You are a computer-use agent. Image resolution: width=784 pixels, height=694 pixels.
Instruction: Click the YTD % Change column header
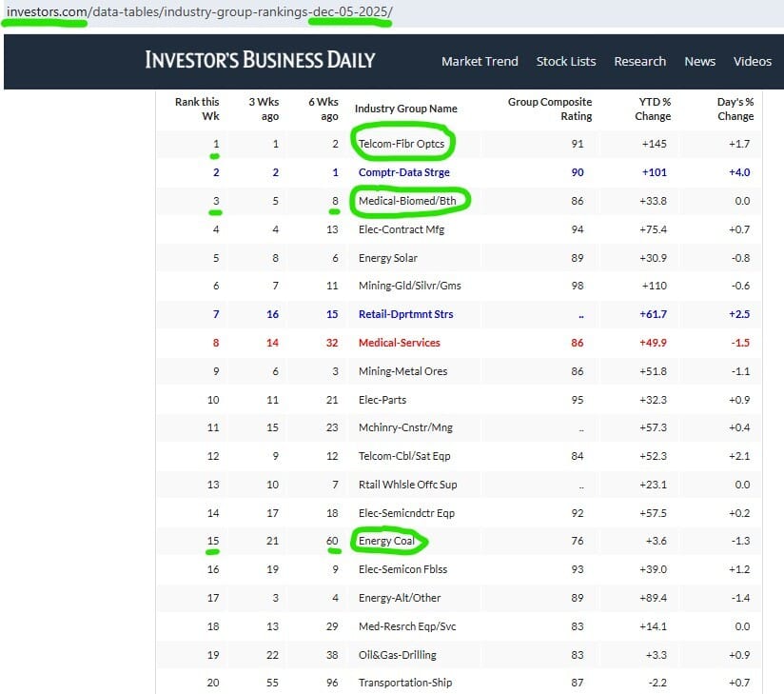pos(653,109)
